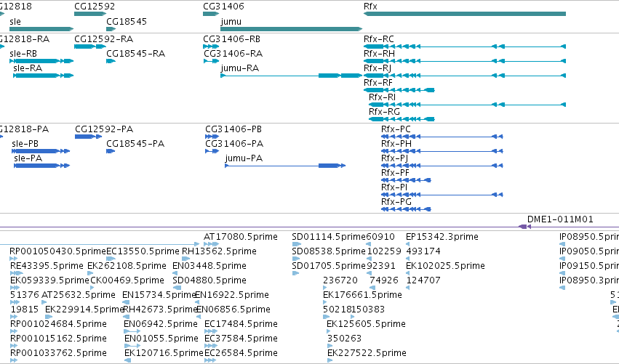Click the CG12592-PA protein label
619x364 pixels.
pos(104,129)
